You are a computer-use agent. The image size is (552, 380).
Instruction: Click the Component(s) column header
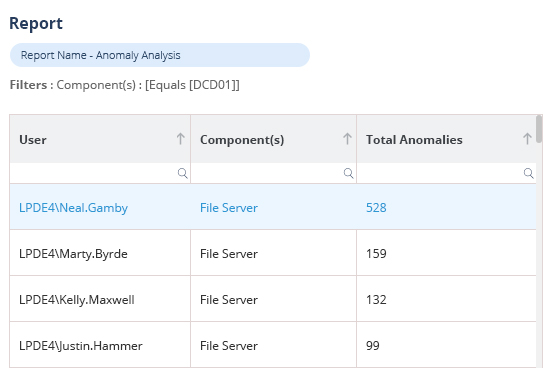(x=274, y=139)
